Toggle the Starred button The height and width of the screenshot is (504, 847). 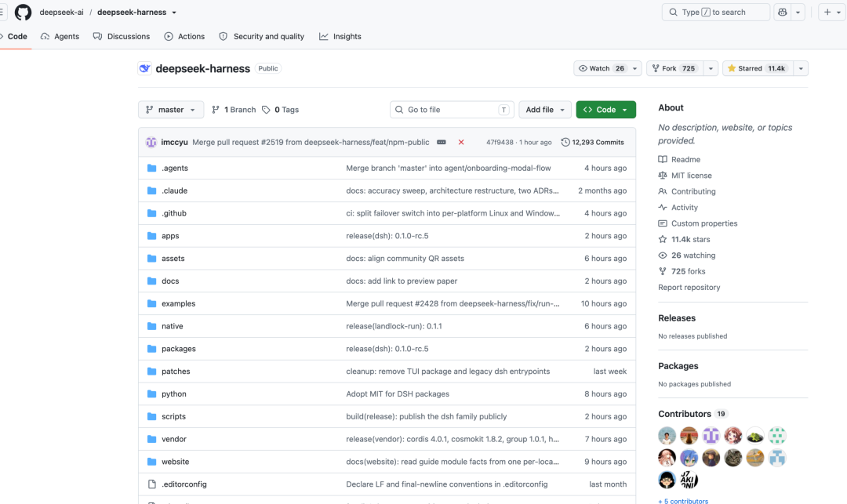tap(757, 68)
